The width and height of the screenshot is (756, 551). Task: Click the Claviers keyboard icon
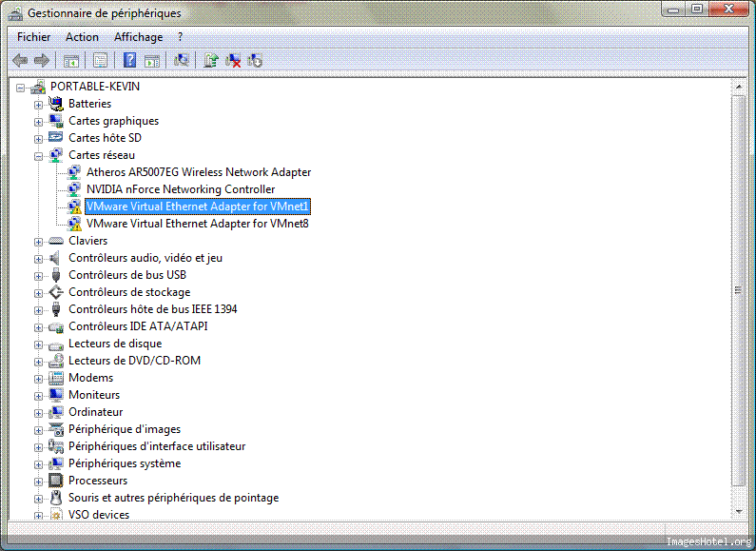[56, 240]
